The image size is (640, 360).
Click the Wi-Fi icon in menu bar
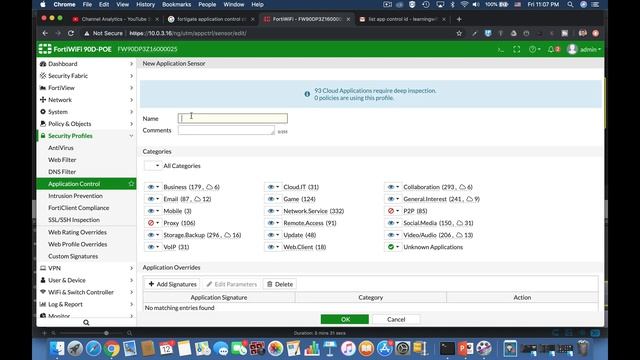[x=464, y=4]
